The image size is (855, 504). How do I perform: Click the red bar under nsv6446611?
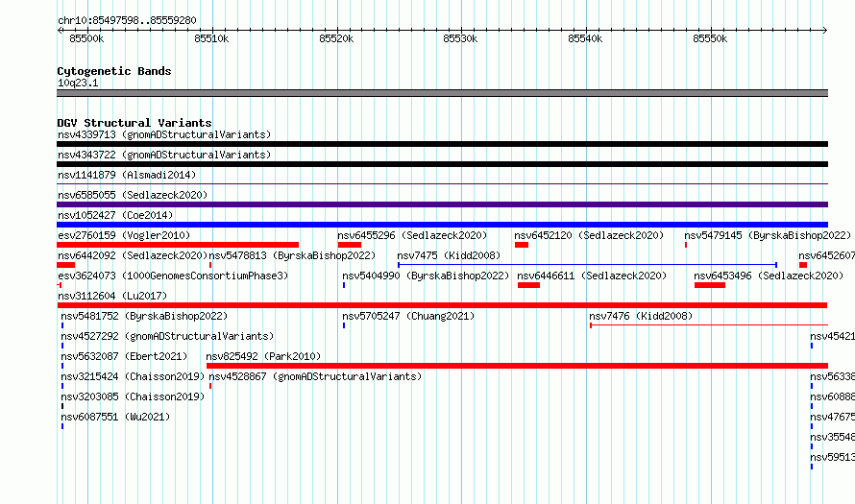click(528, 285)
